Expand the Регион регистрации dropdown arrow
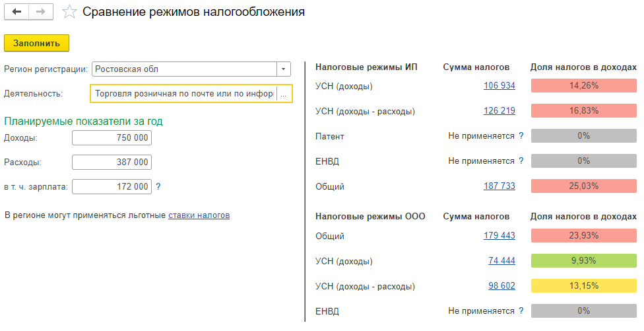This screenshot has height=331, width=644. tap(283, 69)
